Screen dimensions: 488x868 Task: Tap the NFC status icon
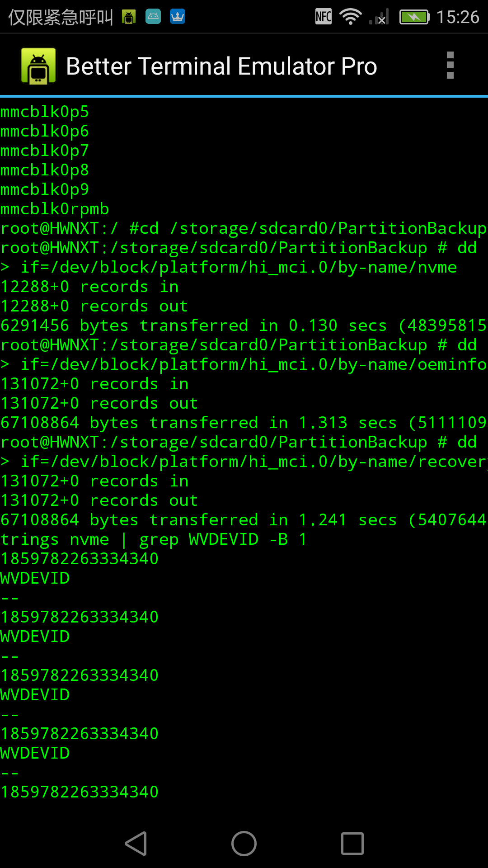[324, 17]
